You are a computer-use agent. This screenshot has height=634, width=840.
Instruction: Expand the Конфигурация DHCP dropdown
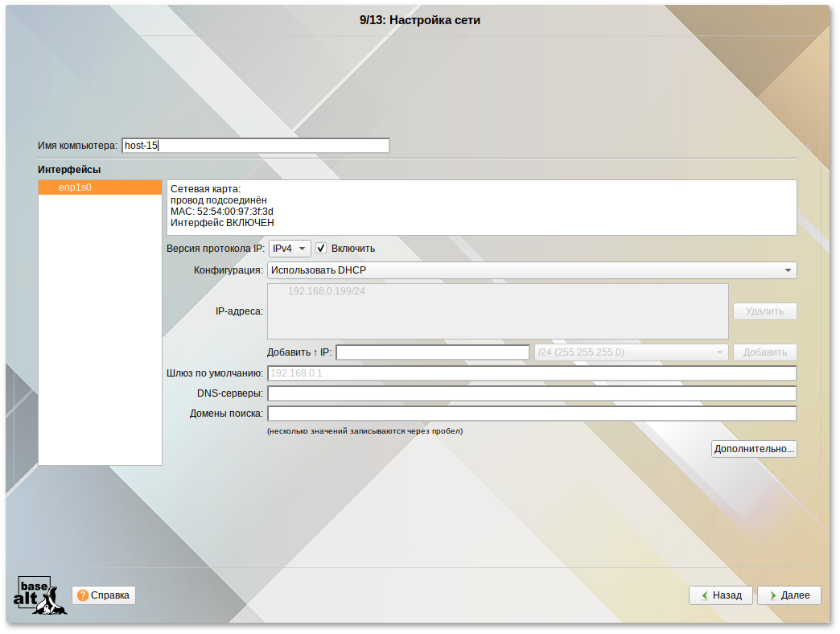(531, 270)
